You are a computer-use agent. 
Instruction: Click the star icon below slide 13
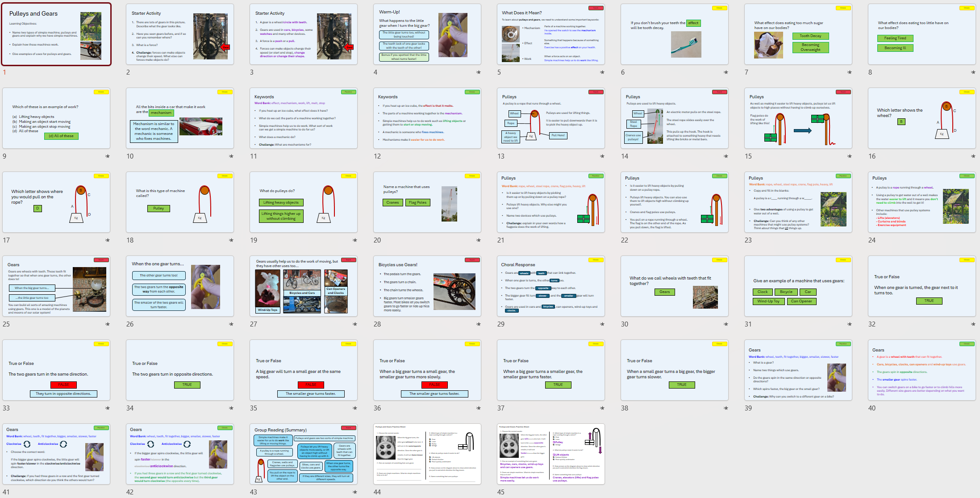602,156
